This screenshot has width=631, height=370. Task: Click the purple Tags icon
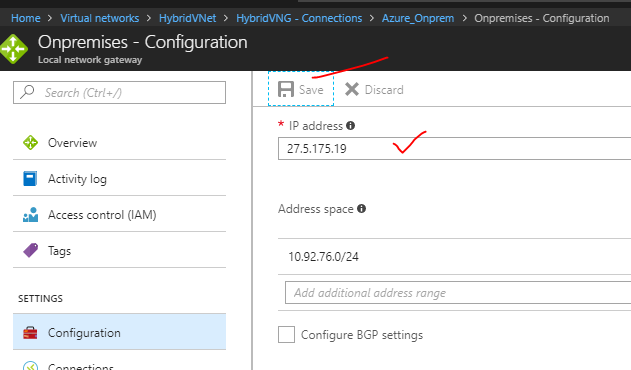(x=31, y=250)
